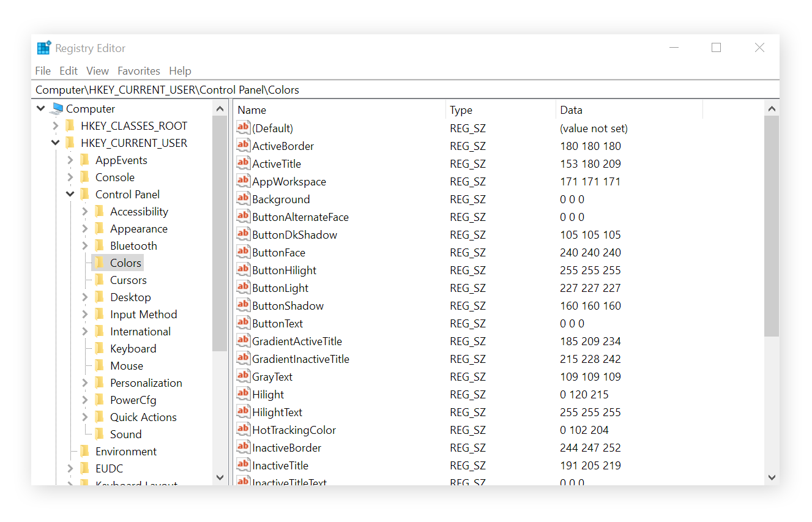Click the down arrow on tree scrollbar
This screenshot has width=812, height=522.
pos(220,478)
